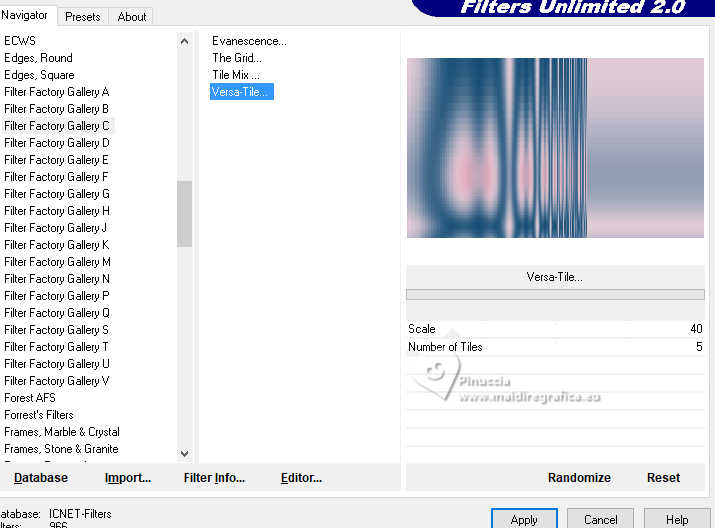
Task: Open the filter Editor...
Action: (301, 478)
